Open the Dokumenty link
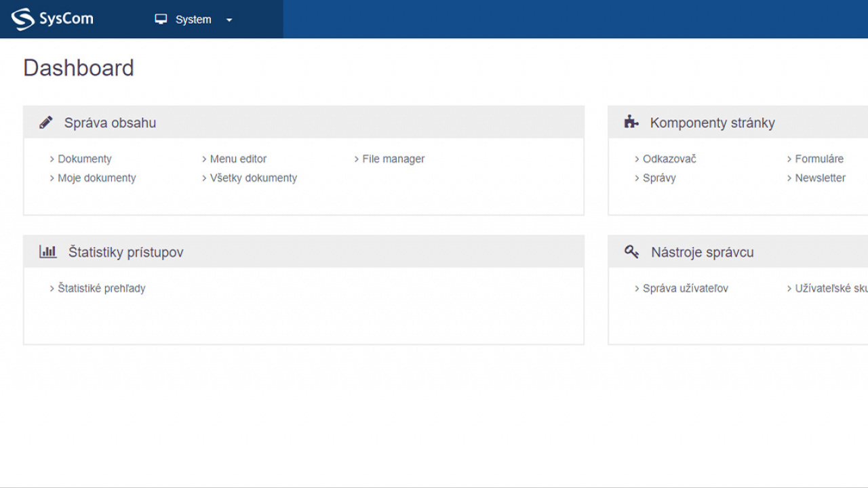The width and height of the screenshot is (868, 488). click(84, 159)
